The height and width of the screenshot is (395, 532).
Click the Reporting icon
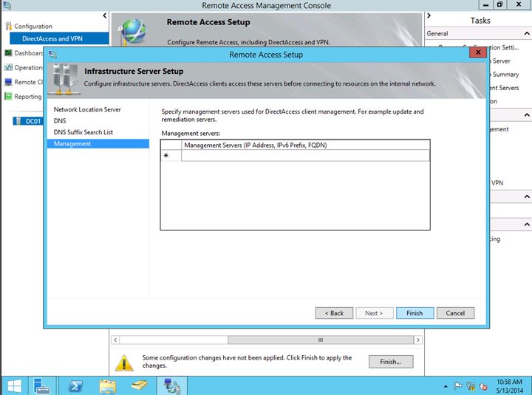tap(8, 96)
